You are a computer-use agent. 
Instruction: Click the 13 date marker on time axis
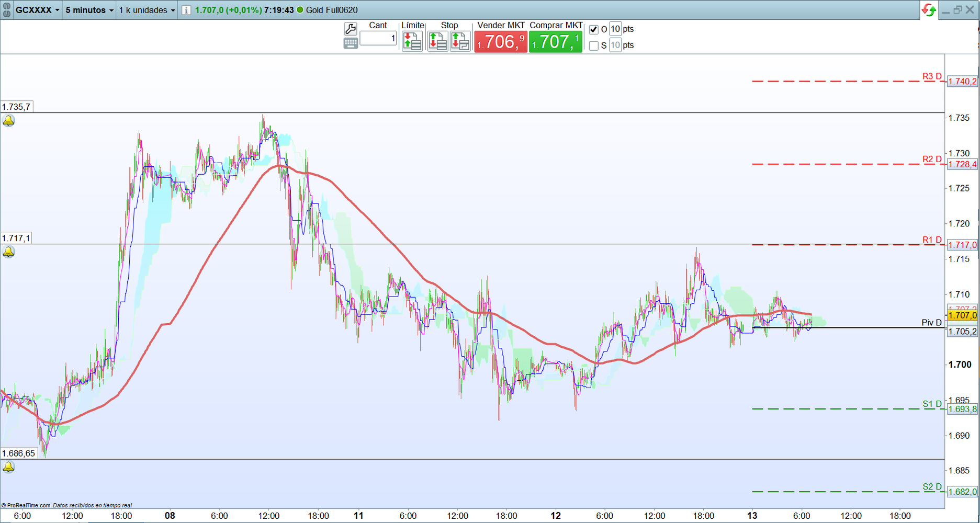pos(752,516)
